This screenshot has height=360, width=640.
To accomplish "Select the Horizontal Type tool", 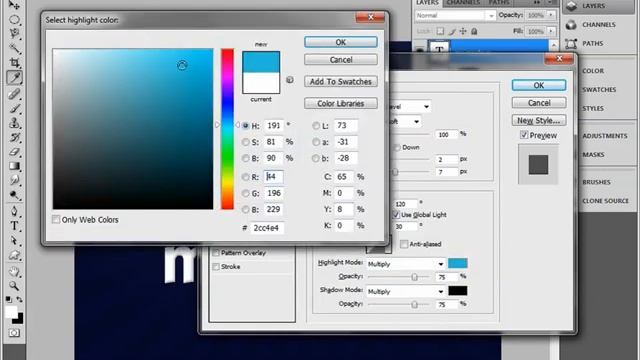I will tap(14, 226).
